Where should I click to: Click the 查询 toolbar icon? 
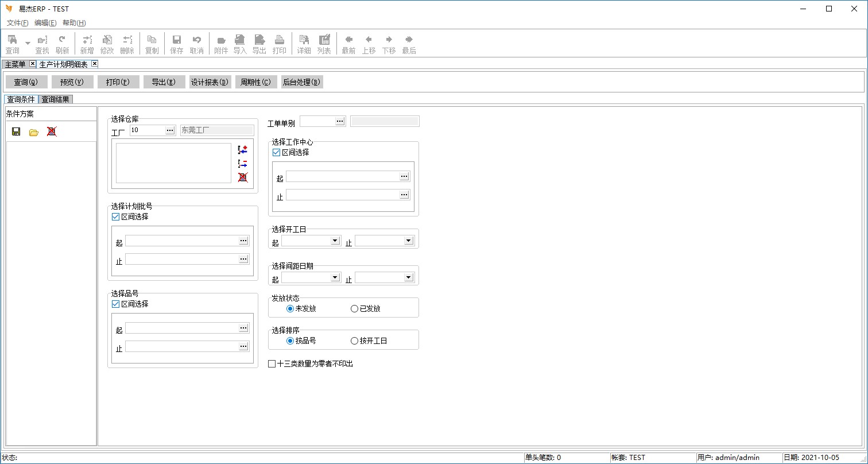(12, 44)
